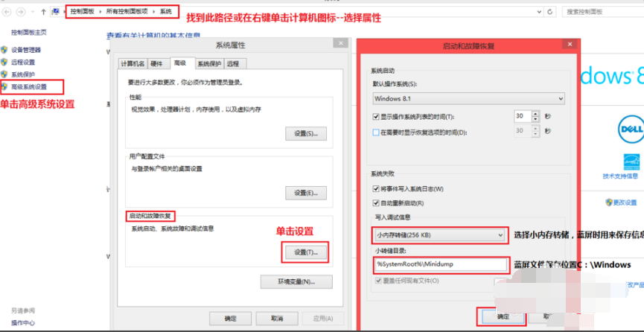644x332 pixels.
Task: Open the 默认操作系统 dropdown showing Windows 8.1
Action: pos(468,98)
